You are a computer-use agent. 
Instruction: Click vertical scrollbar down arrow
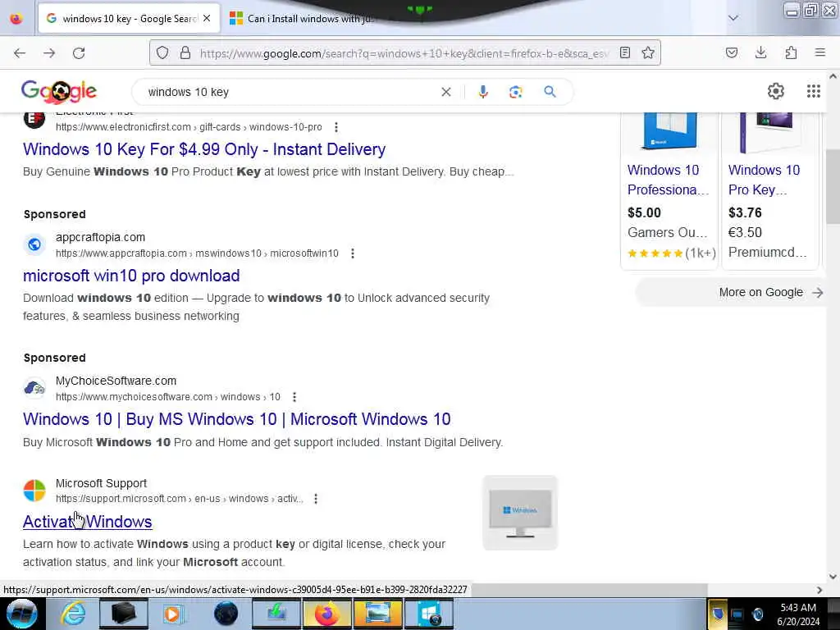(x=833, y=577)
